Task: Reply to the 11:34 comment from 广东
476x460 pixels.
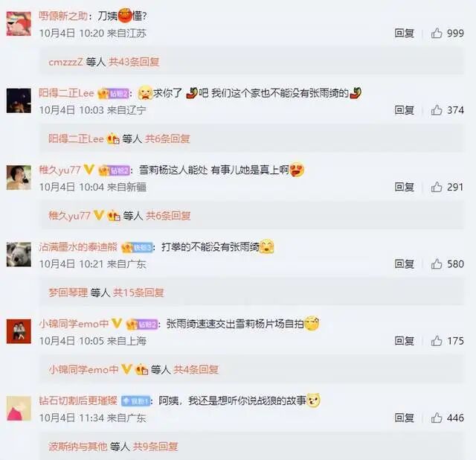Action: [x=404, y=418]
